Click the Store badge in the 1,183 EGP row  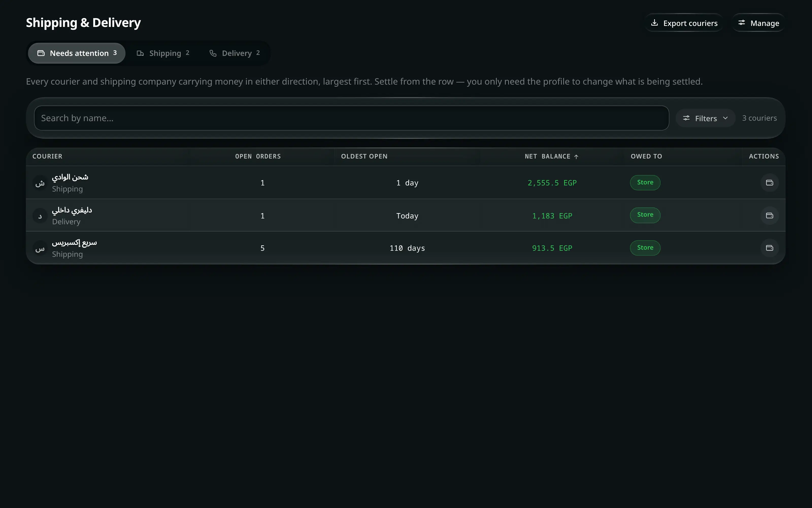pos(645,215)
